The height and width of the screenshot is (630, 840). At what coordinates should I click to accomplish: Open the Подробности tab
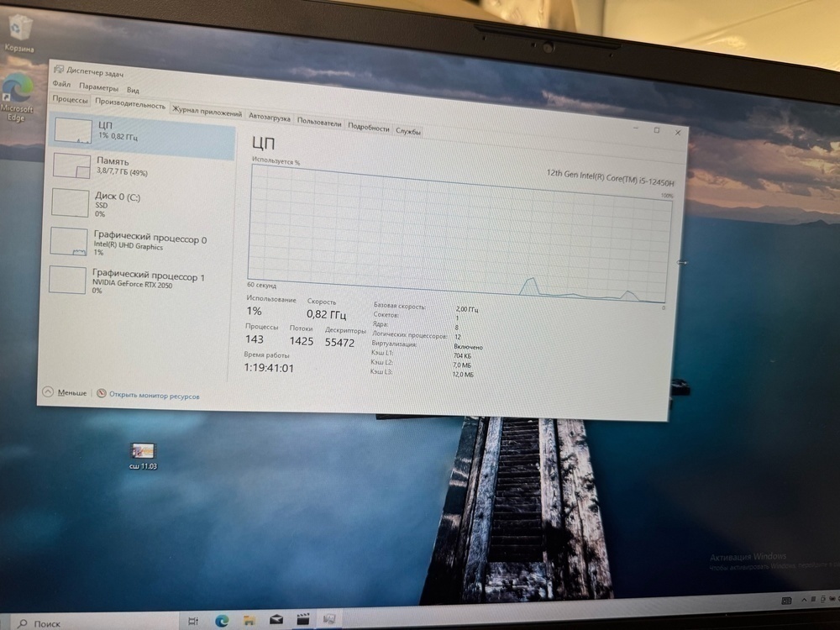pos(369,127)
